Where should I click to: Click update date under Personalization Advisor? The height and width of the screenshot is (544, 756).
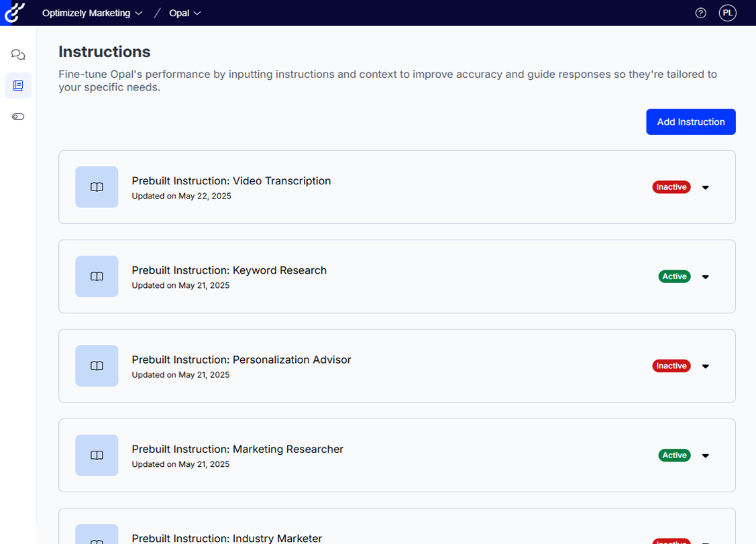(x=180, y=375)
